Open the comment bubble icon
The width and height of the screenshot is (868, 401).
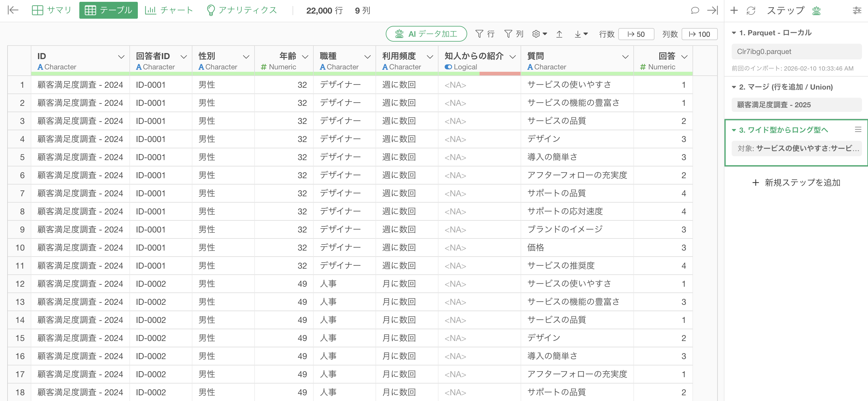pyautogui.click(x=695, y=11)
